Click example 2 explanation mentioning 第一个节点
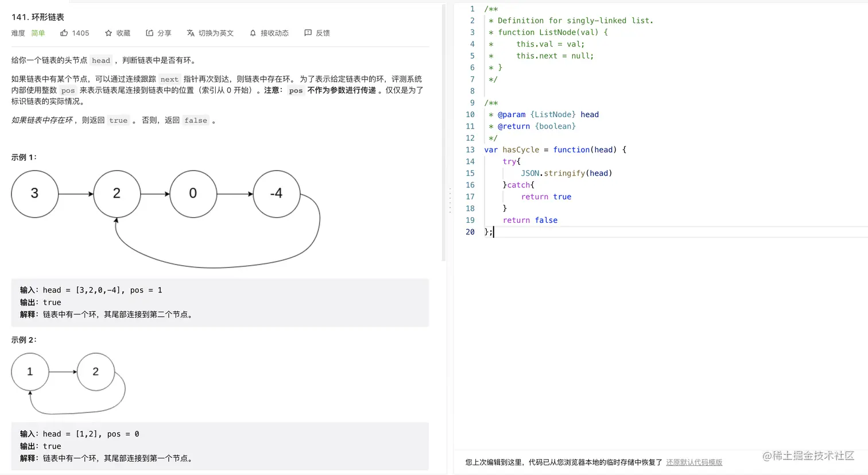This screenshot has height=475, width=868. (x=108, y=458)
